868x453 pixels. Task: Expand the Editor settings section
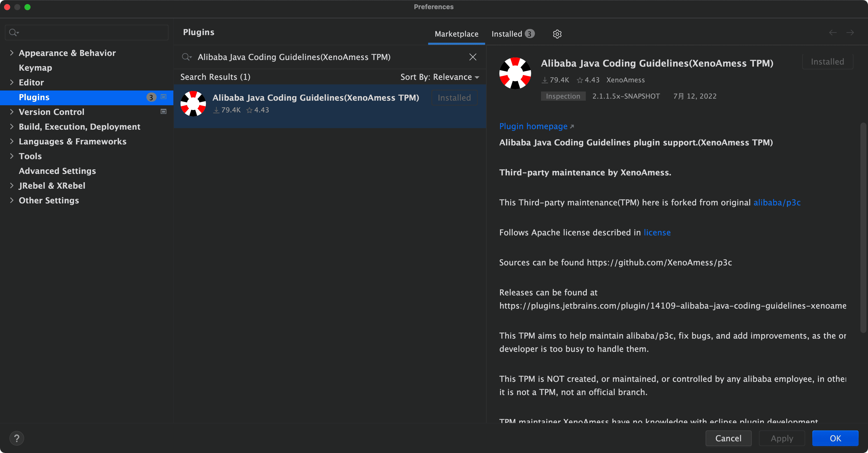12,82
